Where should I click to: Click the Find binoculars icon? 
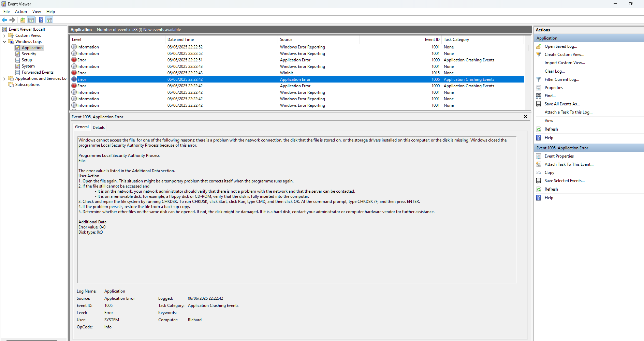click(x=539, y=96)
